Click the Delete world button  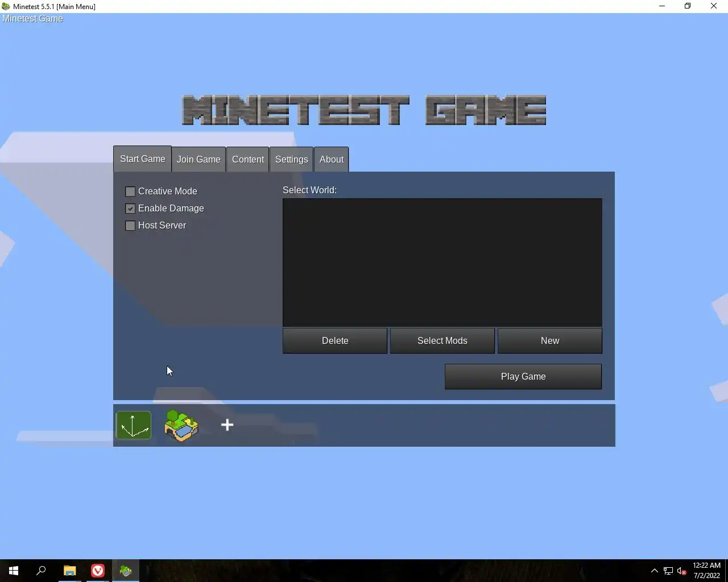click(x=335, y=340)
